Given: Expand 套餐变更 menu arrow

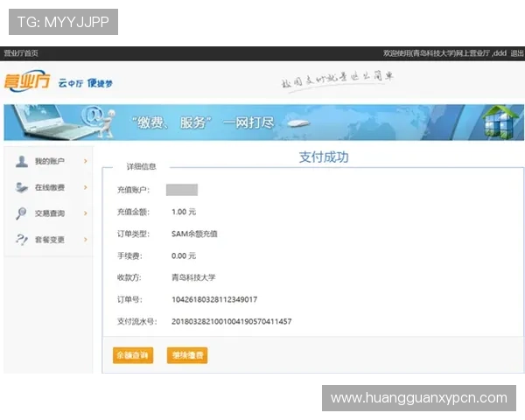Looking at the screenshot, I should click(86, 239).
